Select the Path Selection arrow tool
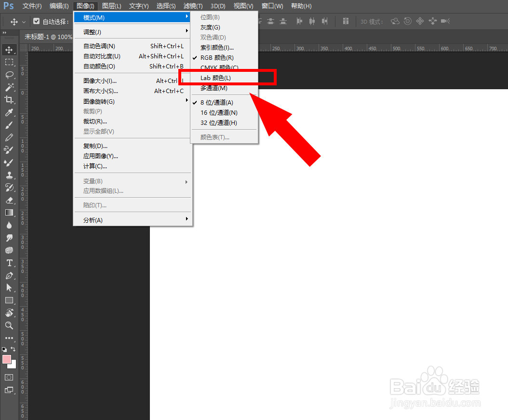This screenshot has height=420, width=508. (x=9, y=288)
